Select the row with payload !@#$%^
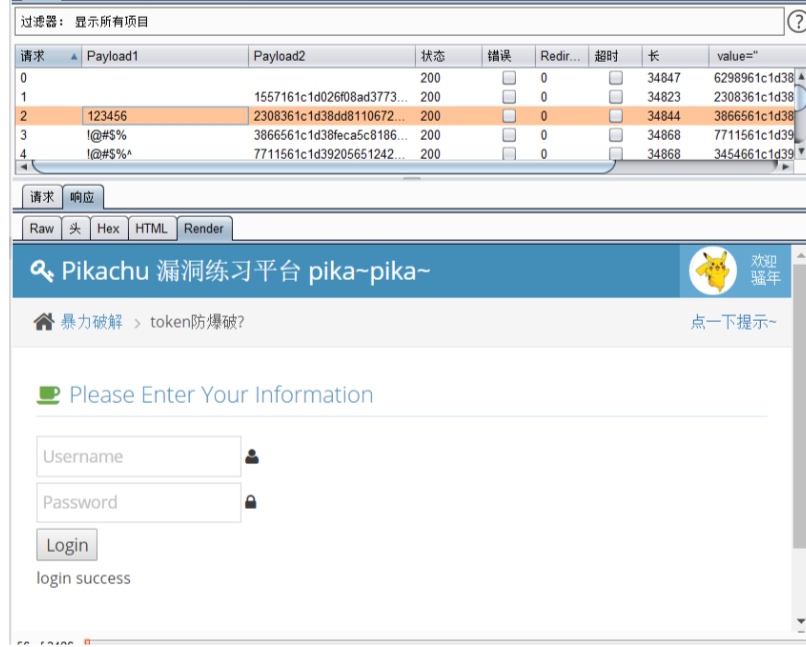The image size is (806, 647). [405, 153]
